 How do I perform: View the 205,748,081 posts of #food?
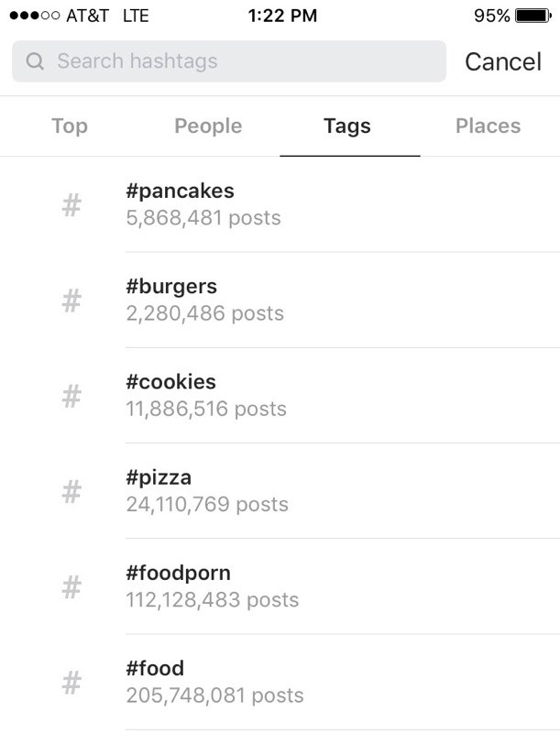pyautogui.click(x=215, y=695)
